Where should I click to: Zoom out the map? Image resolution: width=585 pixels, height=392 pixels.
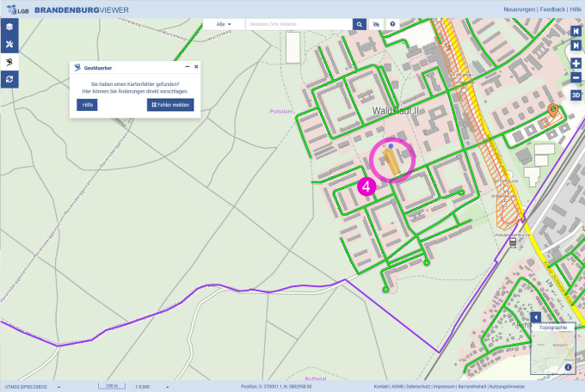pos(576,77)
